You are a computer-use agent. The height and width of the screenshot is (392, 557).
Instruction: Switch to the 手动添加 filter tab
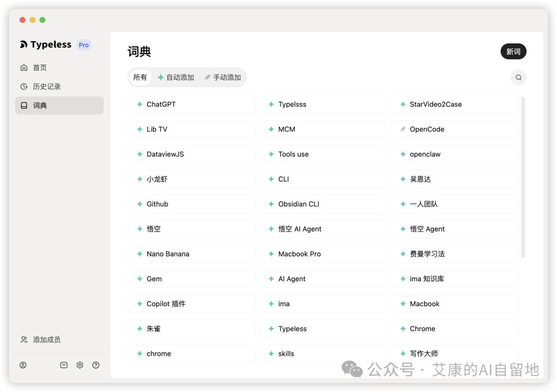click(x=223, y=77)
